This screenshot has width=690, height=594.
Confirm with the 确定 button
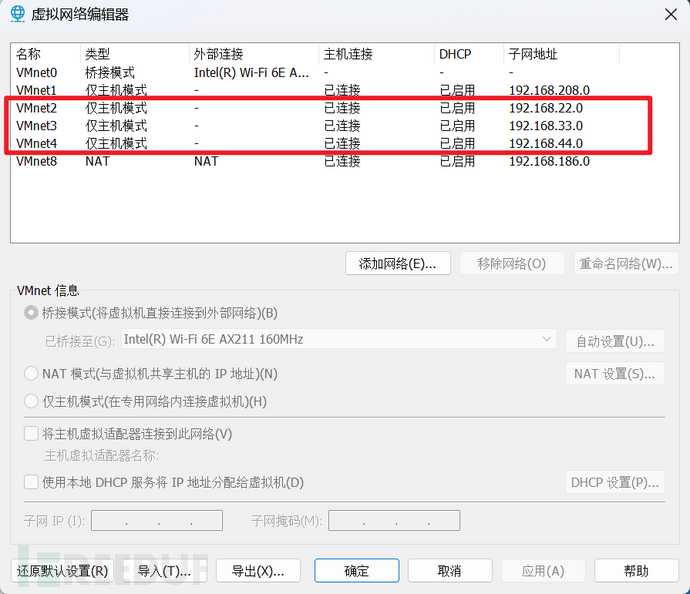[357, 571]
